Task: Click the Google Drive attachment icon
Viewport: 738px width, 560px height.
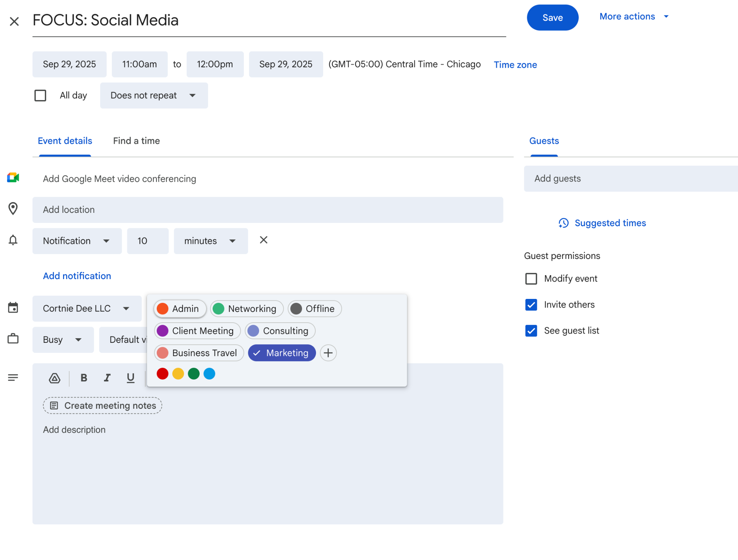Action: tap(54, 378)
